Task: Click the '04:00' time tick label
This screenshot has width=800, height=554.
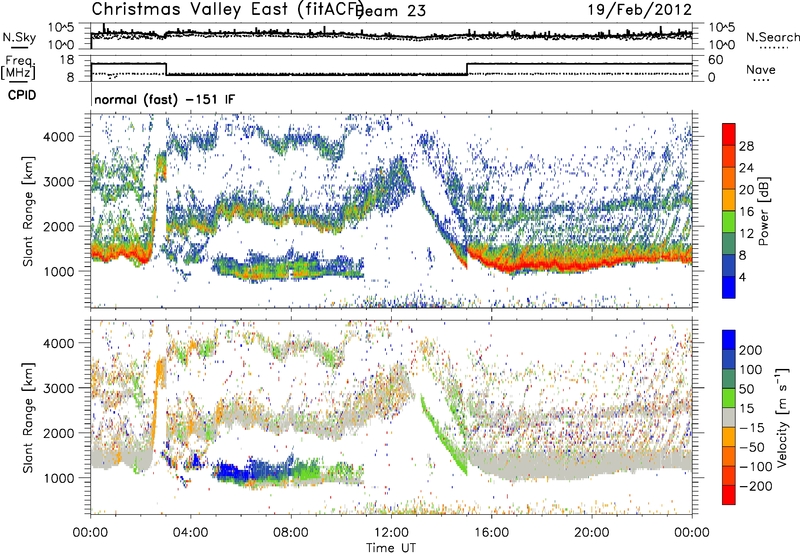Action: tap(190, 533)
